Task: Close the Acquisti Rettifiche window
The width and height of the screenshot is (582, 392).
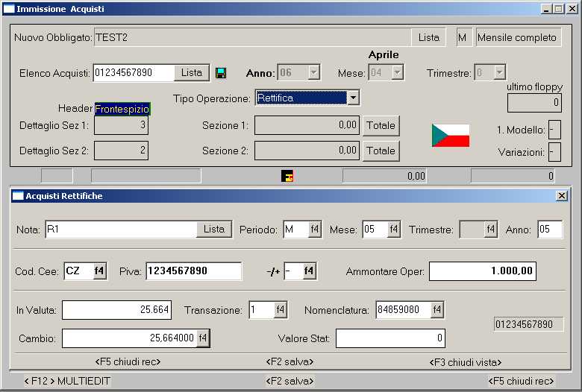Action: click(562, 195)
